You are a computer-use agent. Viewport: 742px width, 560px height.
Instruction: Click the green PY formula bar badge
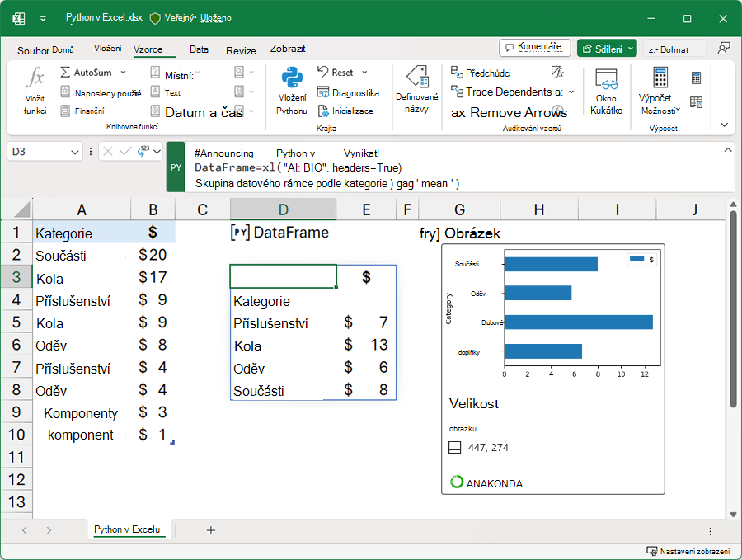point(176,167)
